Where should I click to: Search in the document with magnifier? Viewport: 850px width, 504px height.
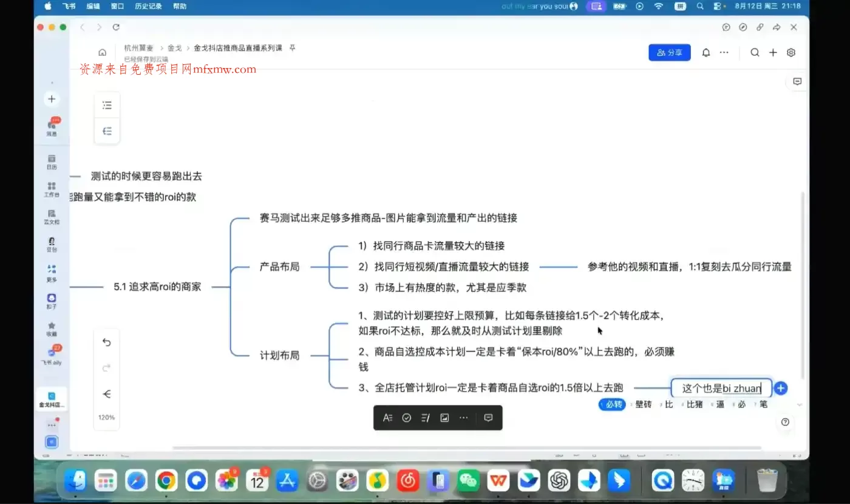[755, 52]
